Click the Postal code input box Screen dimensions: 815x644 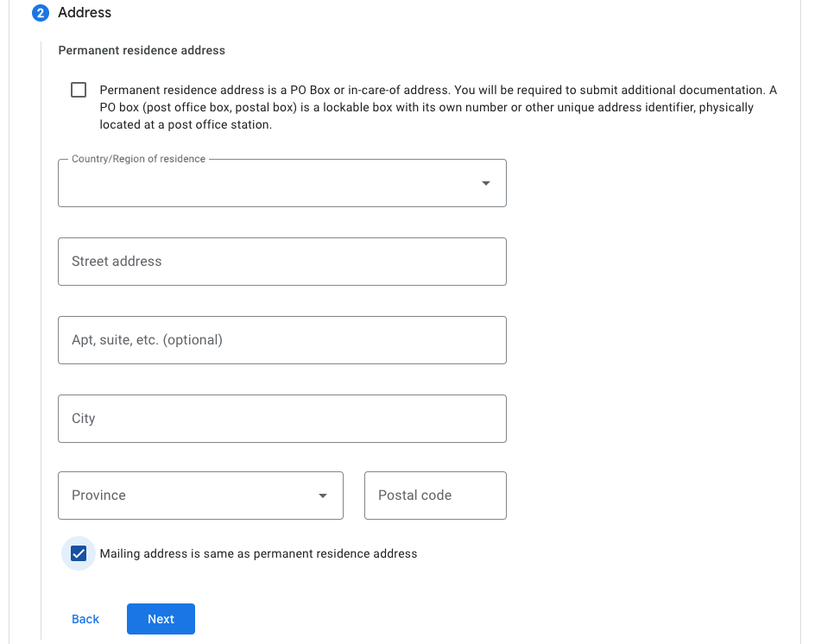(436, 496)
